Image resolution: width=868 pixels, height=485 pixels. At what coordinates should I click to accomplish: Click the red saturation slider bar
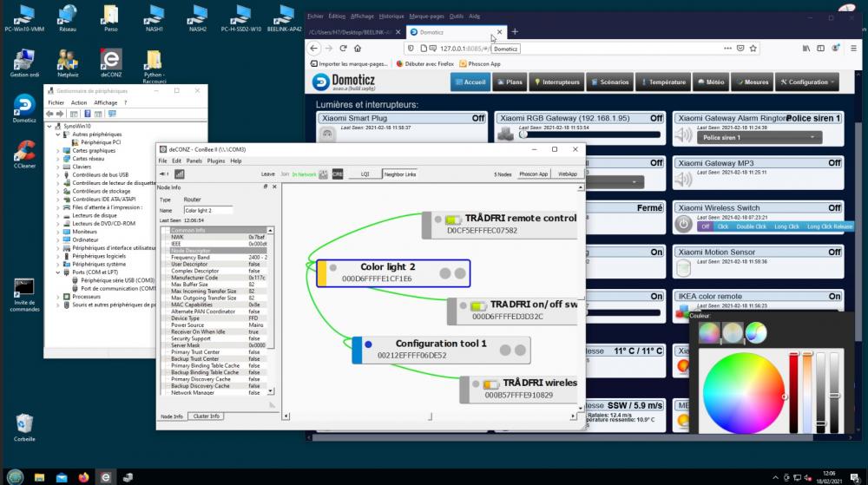point(793,392)
